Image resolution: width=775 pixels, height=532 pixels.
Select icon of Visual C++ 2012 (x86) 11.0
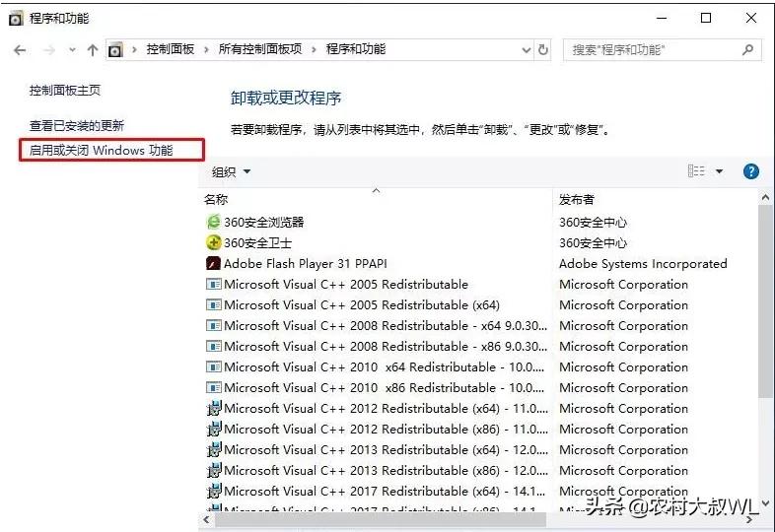pyautogui.click(x=214, y=429)
